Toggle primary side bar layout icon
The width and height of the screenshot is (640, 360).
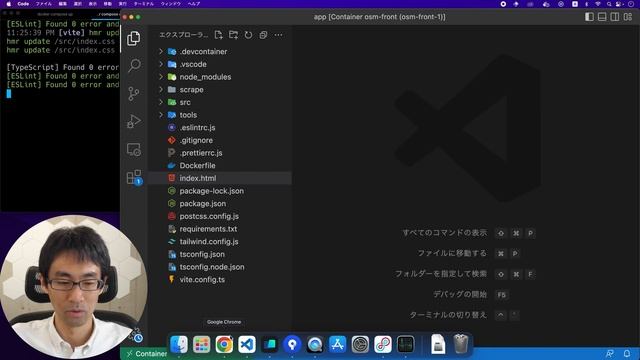[x=589, y=17]
